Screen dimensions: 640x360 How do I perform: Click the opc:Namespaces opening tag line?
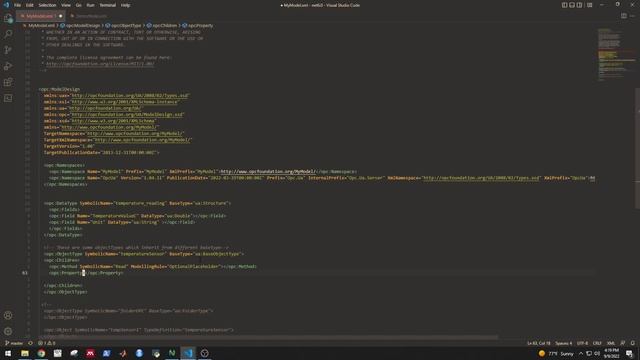(x=64, y=165)
